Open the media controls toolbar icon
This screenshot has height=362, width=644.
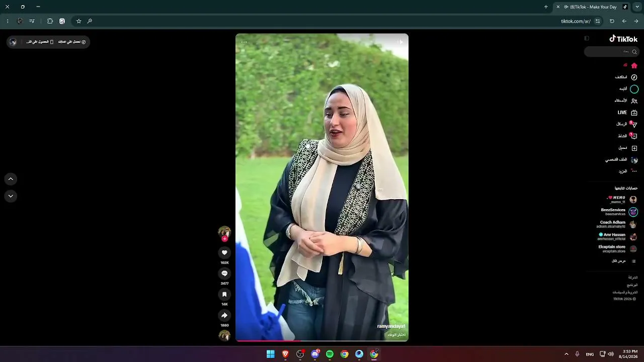pos(32,21)
